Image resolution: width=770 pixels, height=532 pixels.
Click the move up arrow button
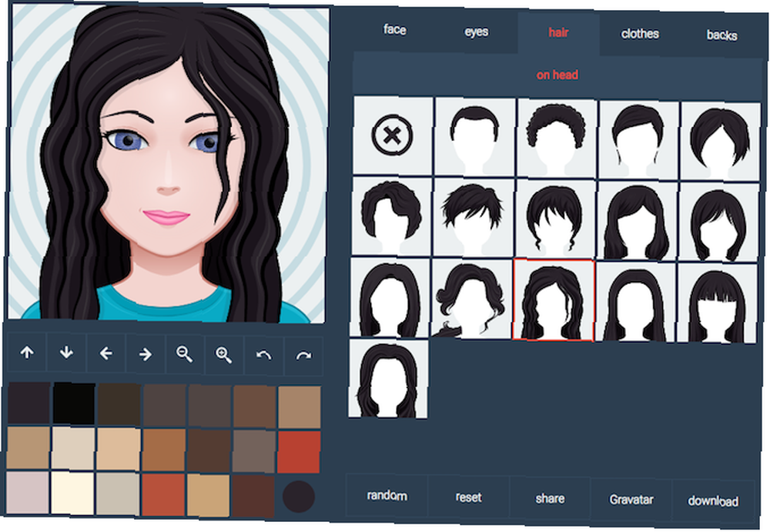pyautogui.click(x=27, y=352)
